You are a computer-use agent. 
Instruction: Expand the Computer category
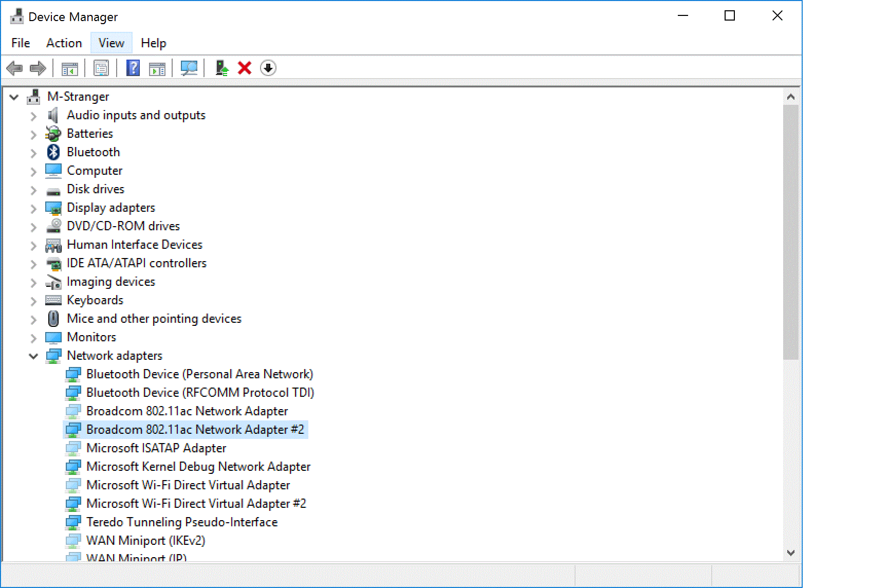tap(33, 172)
